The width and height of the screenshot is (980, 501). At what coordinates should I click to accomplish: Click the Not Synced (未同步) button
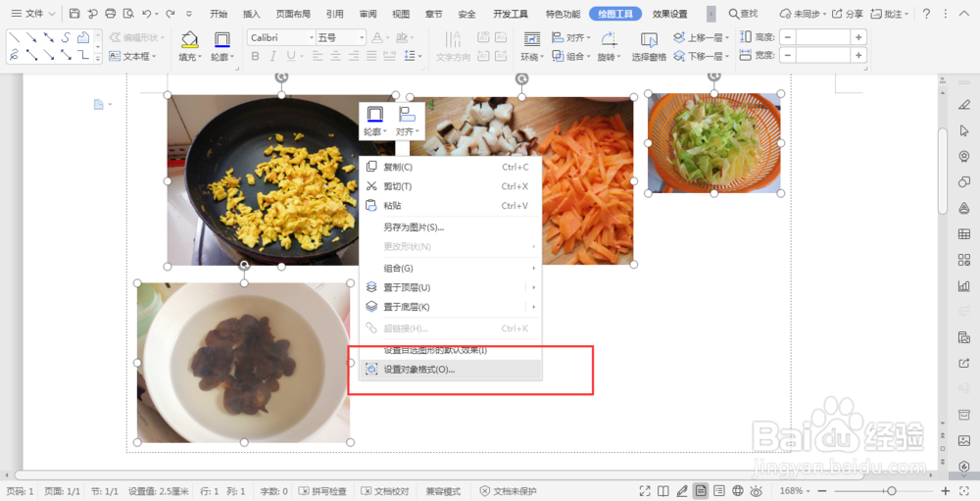[803, 13]
